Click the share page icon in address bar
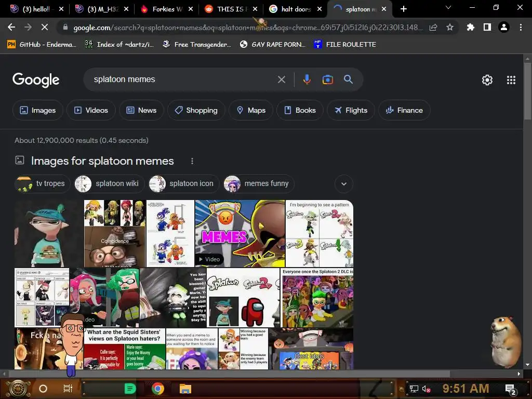Image resolution: width=532 pixels, height=399 pixels. coord(433,28)
